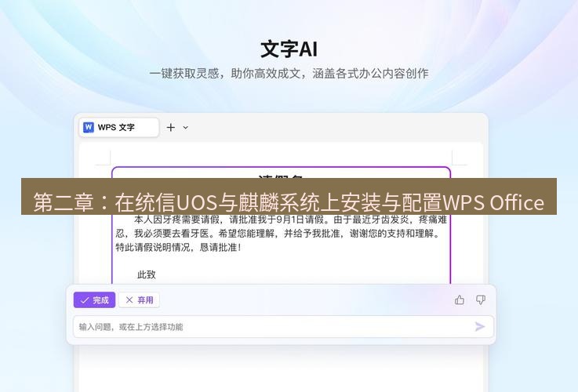Expand the dropdown arrow beside plus
The height and width of the screenshot is (392, 578).
click(185, 128)
